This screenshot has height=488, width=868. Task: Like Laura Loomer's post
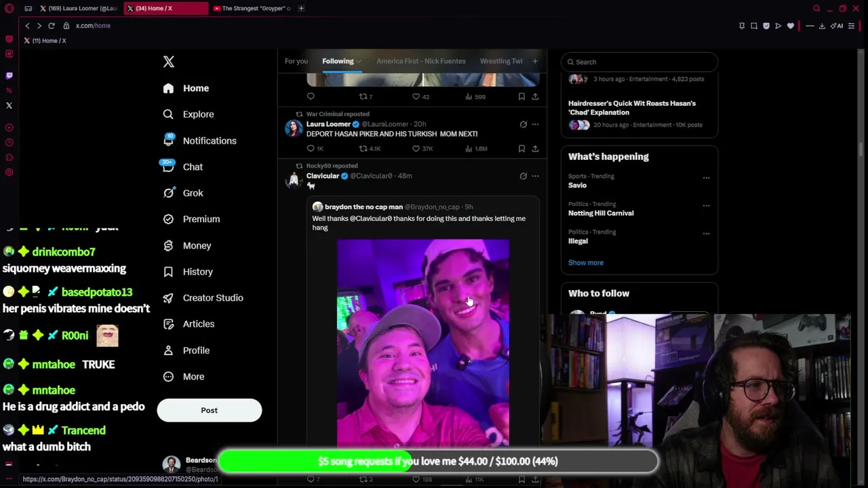tap(422, 148)
